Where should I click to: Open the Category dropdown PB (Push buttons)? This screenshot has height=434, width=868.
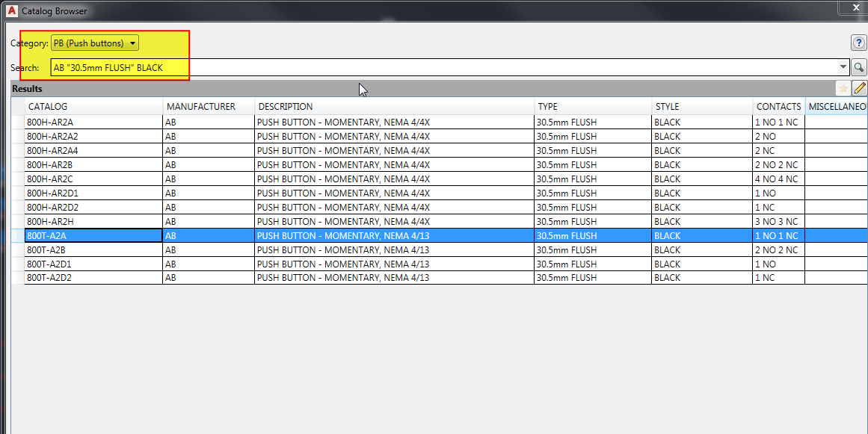click(x=95, y=43)
